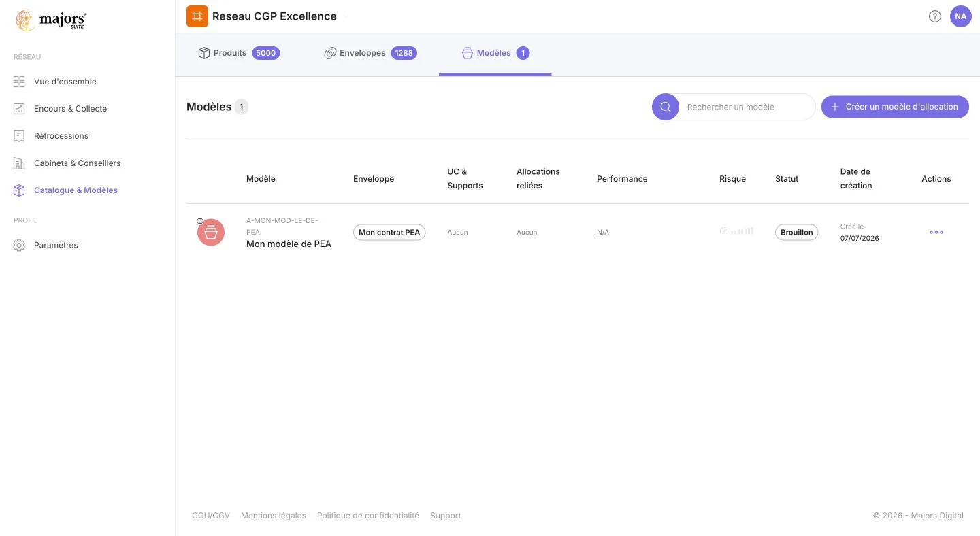
Task: Select the Modèles tab
Action: point(495,53)
